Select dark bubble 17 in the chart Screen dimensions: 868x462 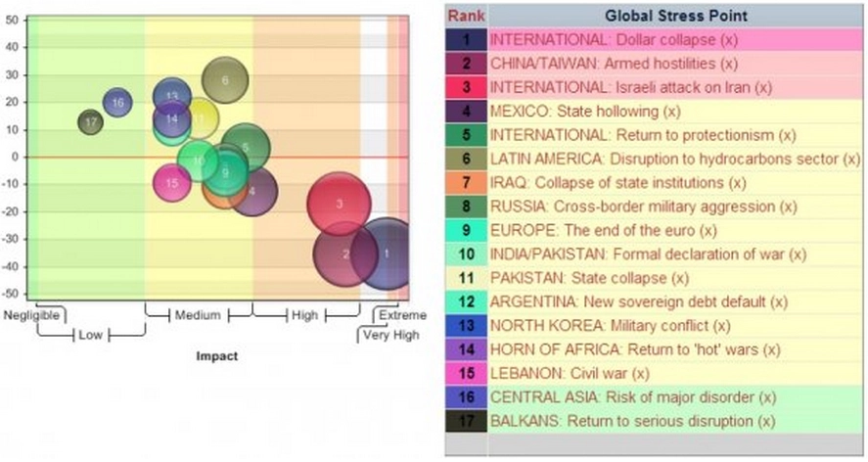(x=90, y=122)
